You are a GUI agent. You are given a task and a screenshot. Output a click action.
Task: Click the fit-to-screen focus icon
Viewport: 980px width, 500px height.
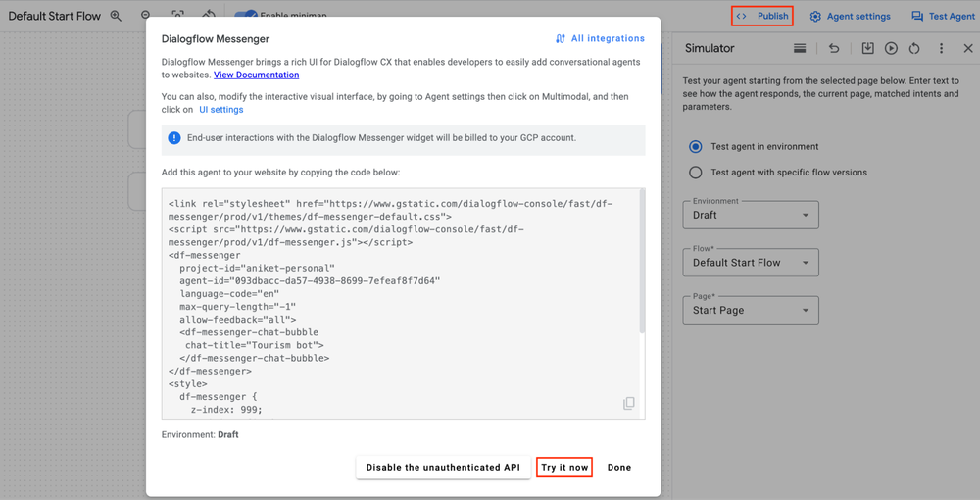tap(177, 15)
